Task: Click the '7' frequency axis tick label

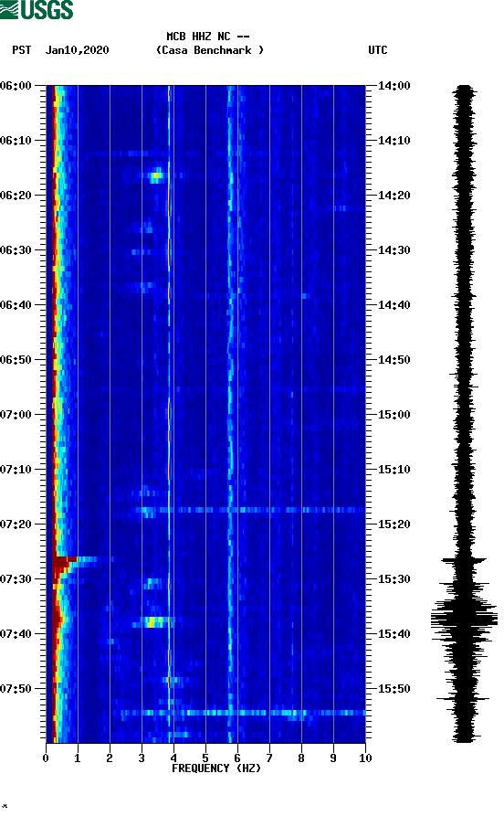Action: coord(269,758)
